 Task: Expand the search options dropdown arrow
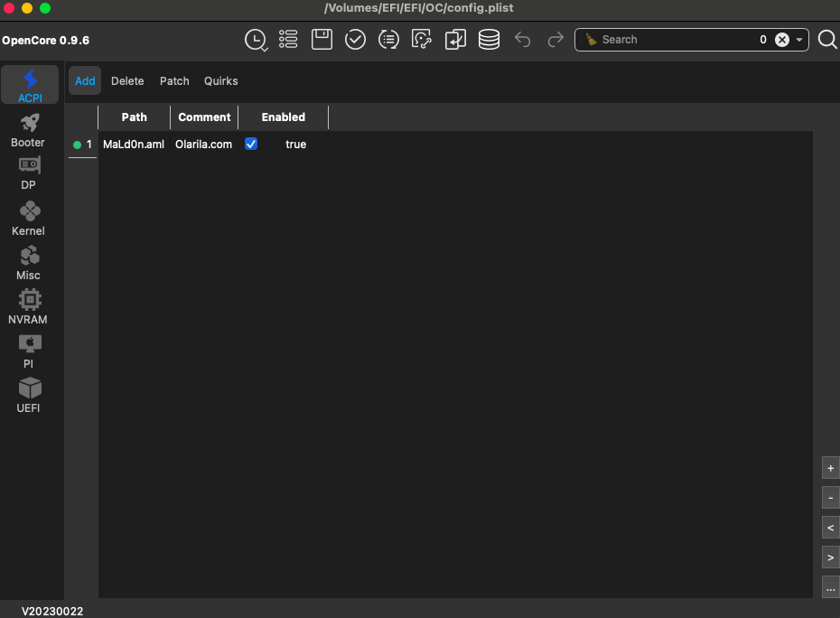[799, 40]
